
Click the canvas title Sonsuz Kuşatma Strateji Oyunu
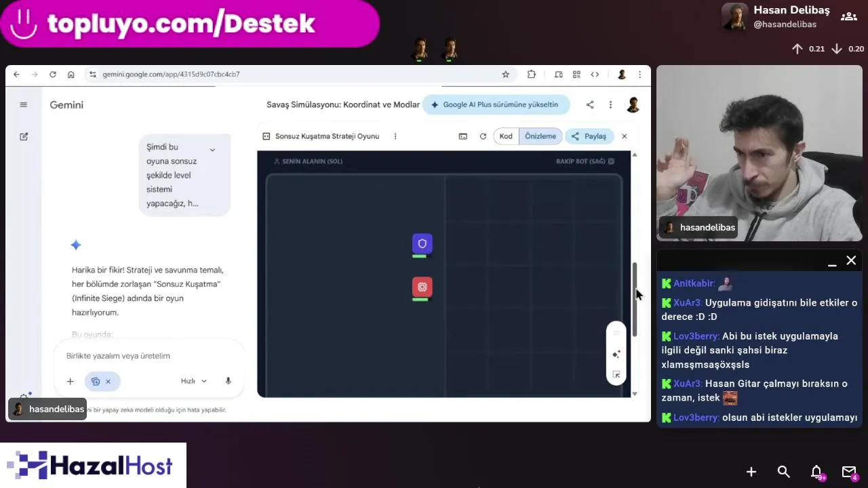click(x=327, y=136)
